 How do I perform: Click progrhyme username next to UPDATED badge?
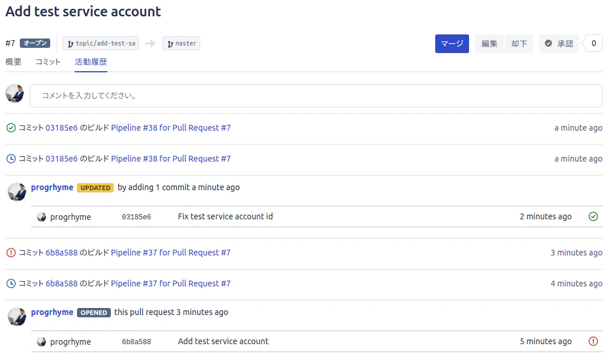click(53, 187)
